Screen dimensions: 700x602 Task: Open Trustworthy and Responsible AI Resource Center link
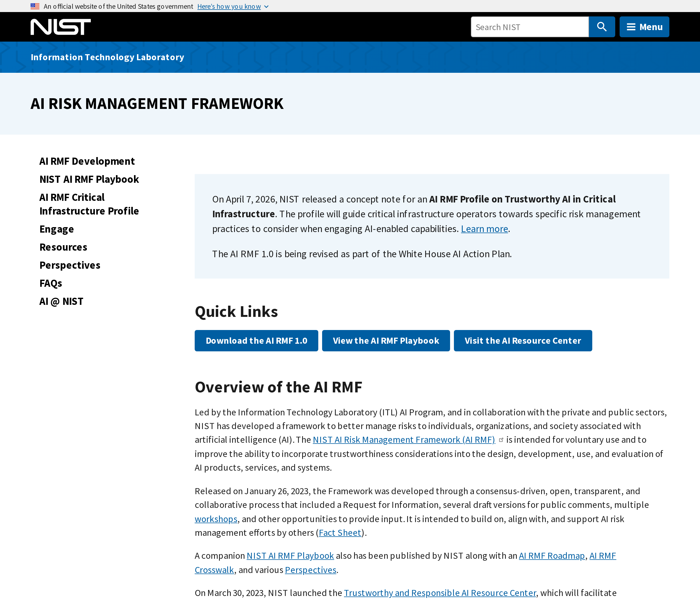[x=440, y=593]
